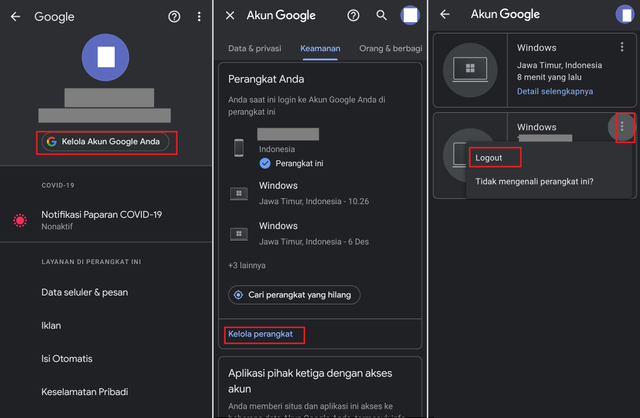Tap Perangkat Anda heading
The height and width of the screenshot is (418, 640).
pos(266,79)
